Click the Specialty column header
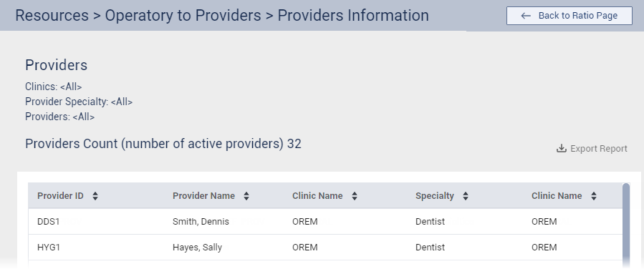The image size is (644, 269). [x=435, y=196]
